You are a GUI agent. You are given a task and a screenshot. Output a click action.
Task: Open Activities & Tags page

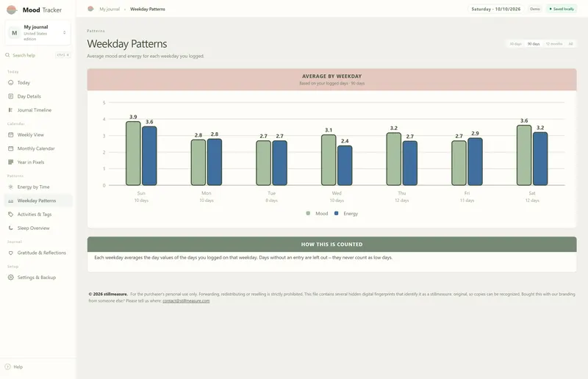point(38,214)
